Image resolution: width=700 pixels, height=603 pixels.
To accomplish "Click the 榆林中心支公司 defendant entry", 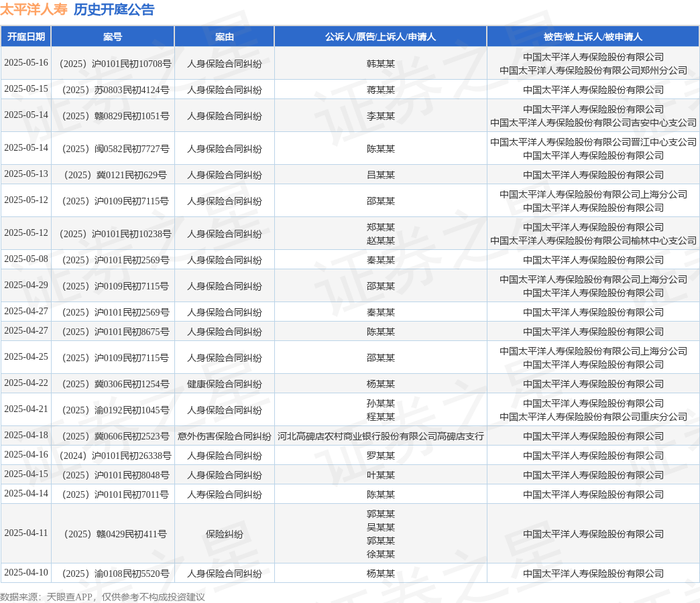I will click(x=593, y=241).
